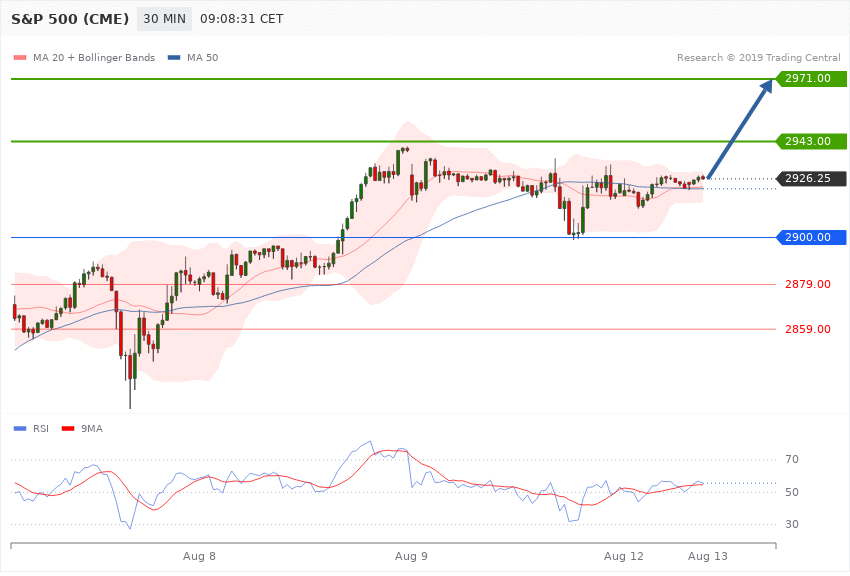Click the Aug 12 date label
This screenshot has width=850, height=576.
tap(623, 556)
